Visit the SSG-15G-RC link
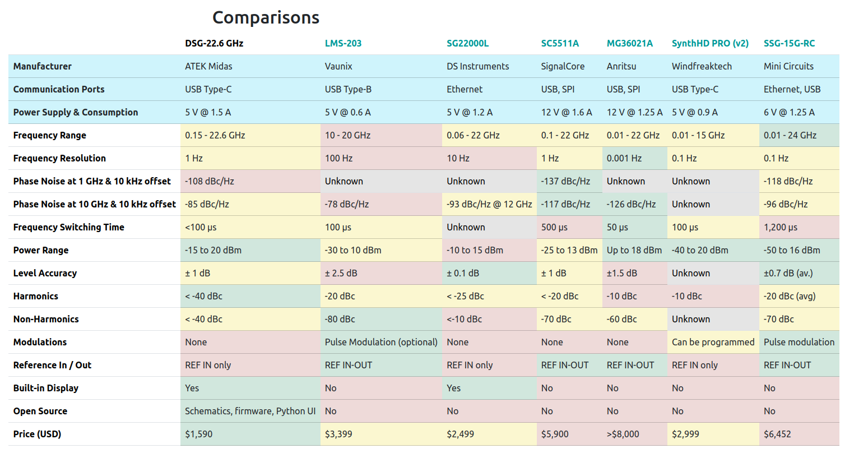The height and width of the screenshot is (453, 868). (x=789, y=43)
